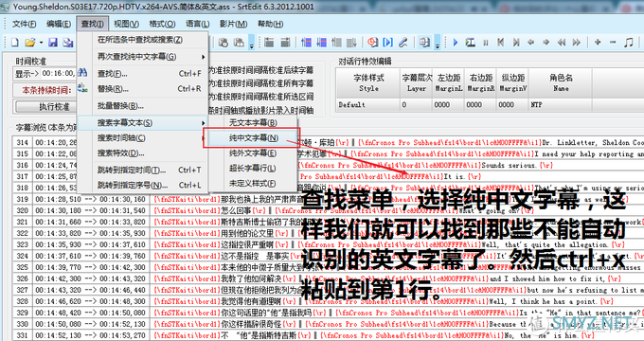
Task: Click the 角色名 Name column header
Action: coord(561,83)
